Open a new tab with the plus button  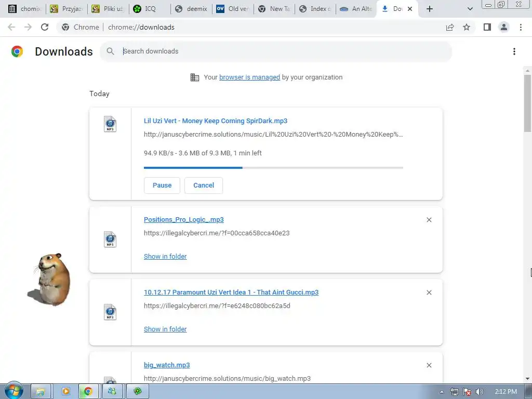coord(430,9)
